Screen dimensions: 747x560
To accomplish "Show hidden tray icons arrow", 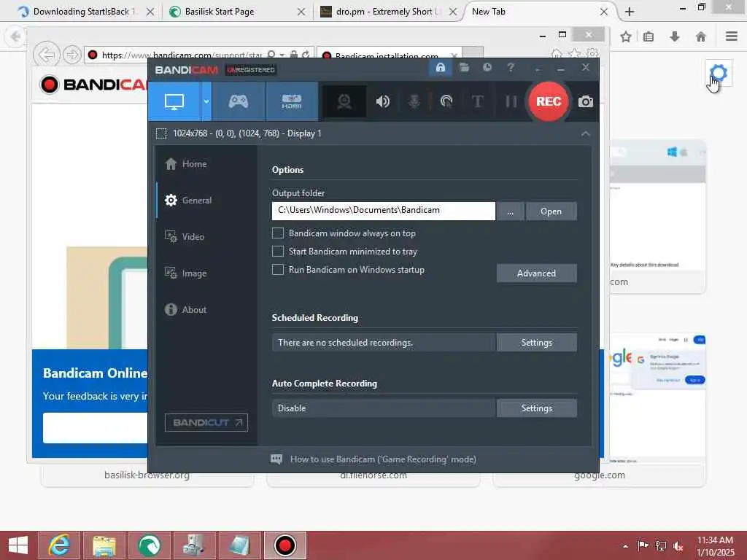I will [625, 546].
